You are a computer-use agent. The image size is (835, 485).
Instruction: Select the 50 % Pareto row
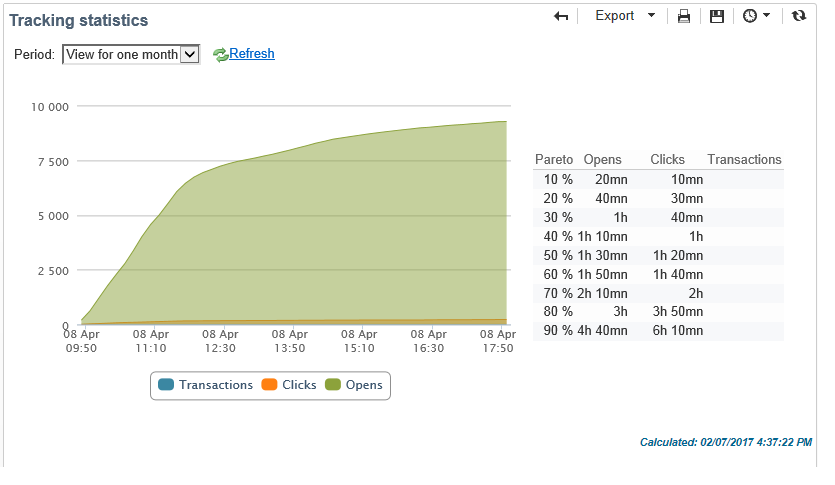658,256
